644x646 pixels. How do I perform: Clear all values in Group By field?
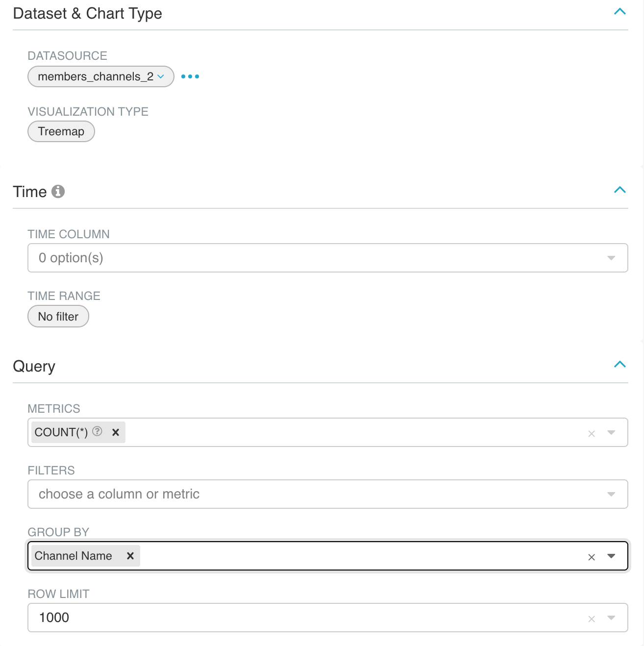(x=592, y=557)
